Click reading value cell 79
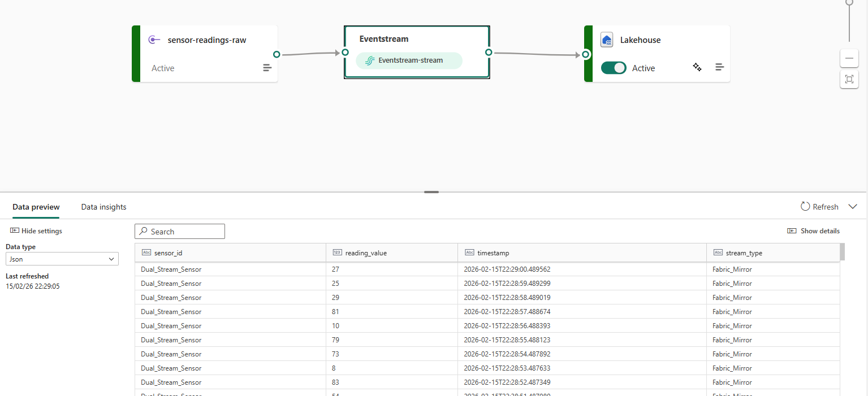 coord(392,340)
